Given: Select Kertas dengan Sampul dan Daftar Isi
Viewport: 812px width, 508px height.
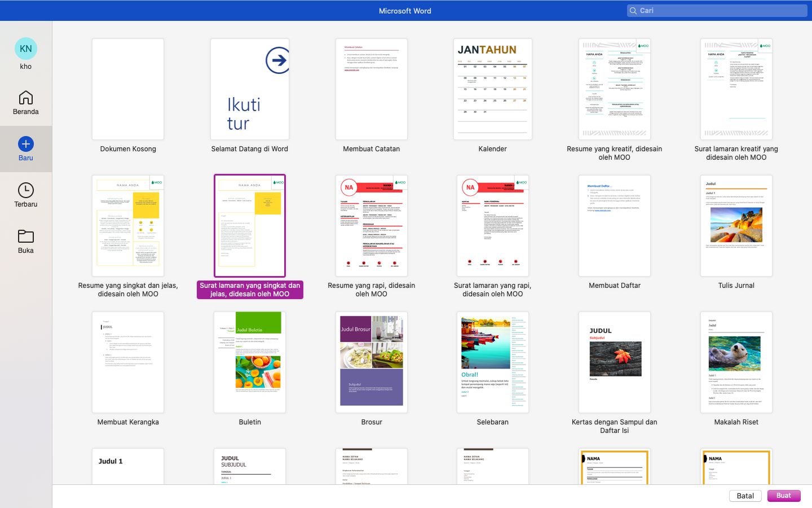Looking at the screenshot, I should coord(615,362).
